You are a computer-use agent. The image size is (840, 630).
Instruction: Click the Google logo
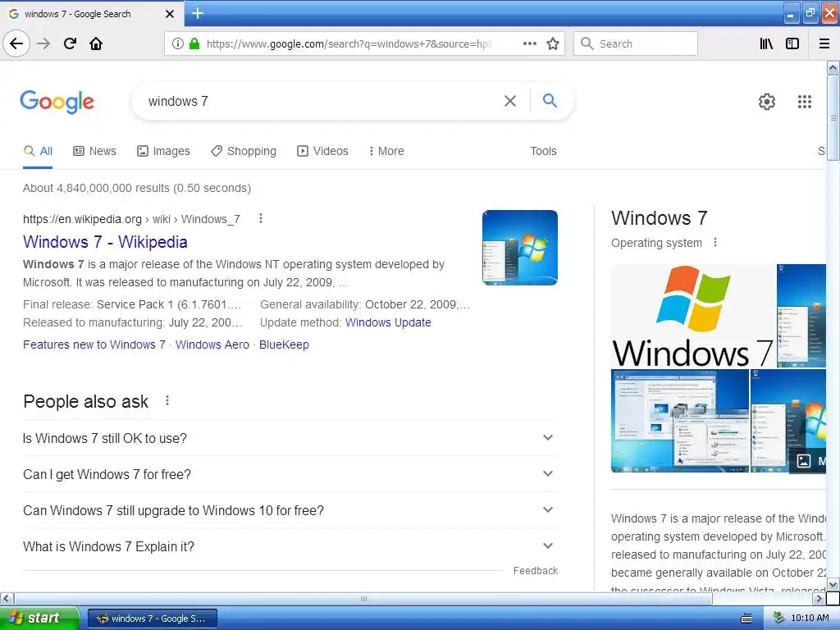click(x=57, y=101)
